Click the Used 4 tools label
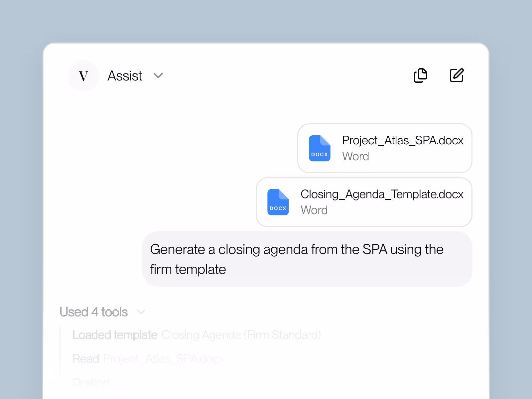 (93, 312)
